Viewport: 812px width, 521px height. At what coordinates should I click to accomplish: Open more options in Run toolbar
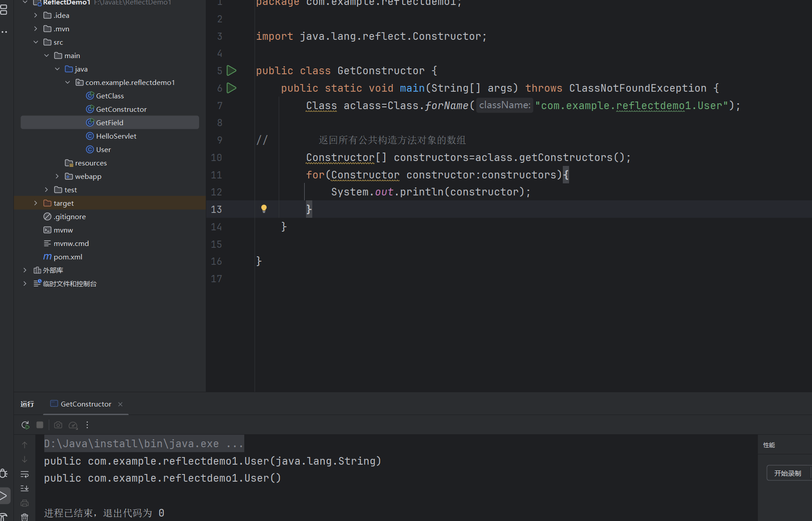[87, 425]
